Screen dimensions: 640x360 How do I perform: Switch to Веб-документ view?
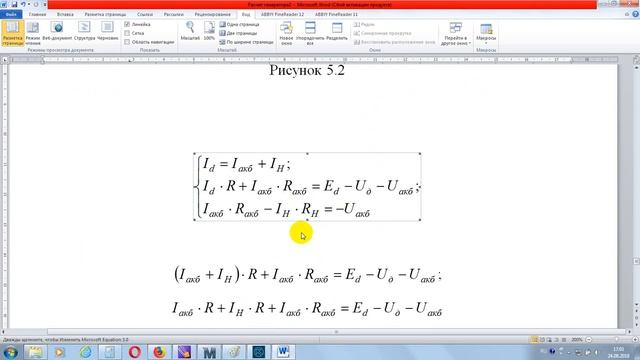pos(57,32)
